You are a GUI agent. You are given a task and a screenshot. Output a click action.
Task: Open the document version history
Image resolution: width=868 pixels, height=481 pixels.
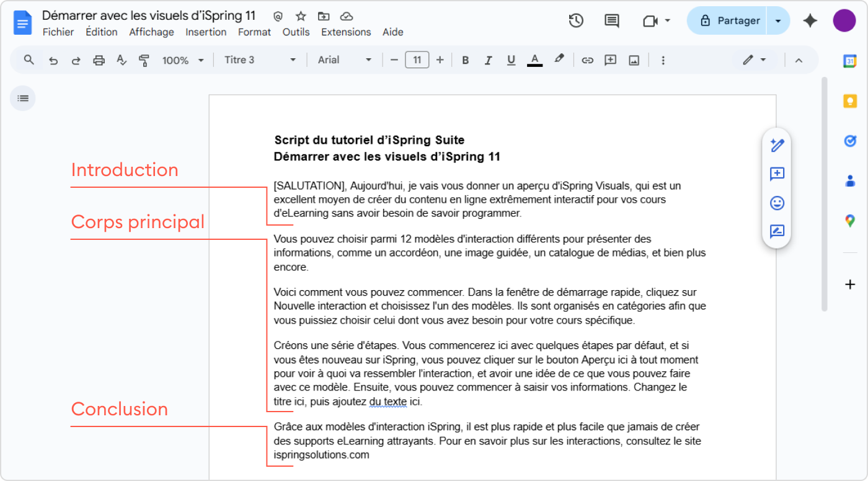pos(575,20)
